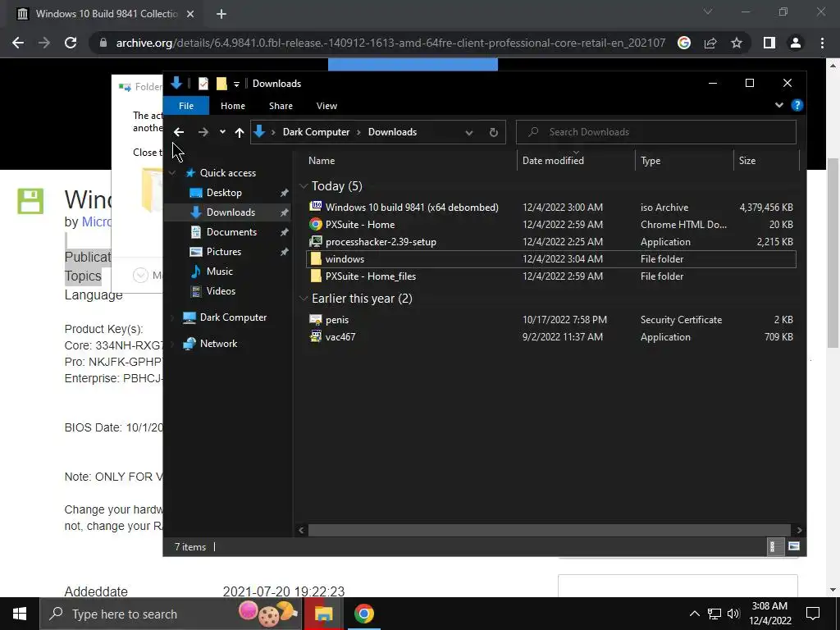This screenshot has width=840, height=630.
Task: Select processhacker-2.39-setup application
Action: [x=381, y=242]
